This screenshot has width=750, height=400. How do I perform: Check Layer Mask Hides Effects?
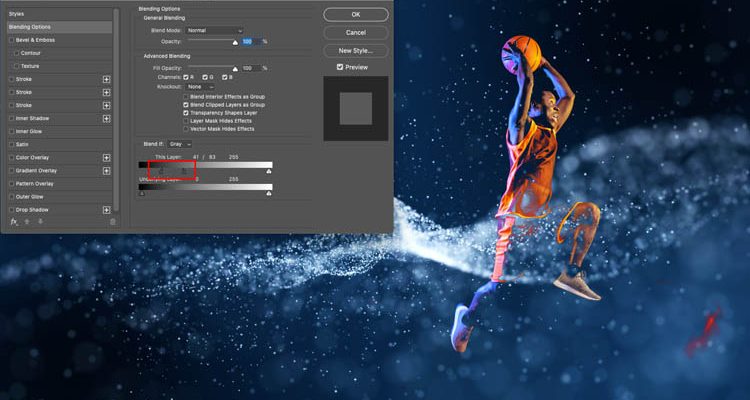point(186,121)
